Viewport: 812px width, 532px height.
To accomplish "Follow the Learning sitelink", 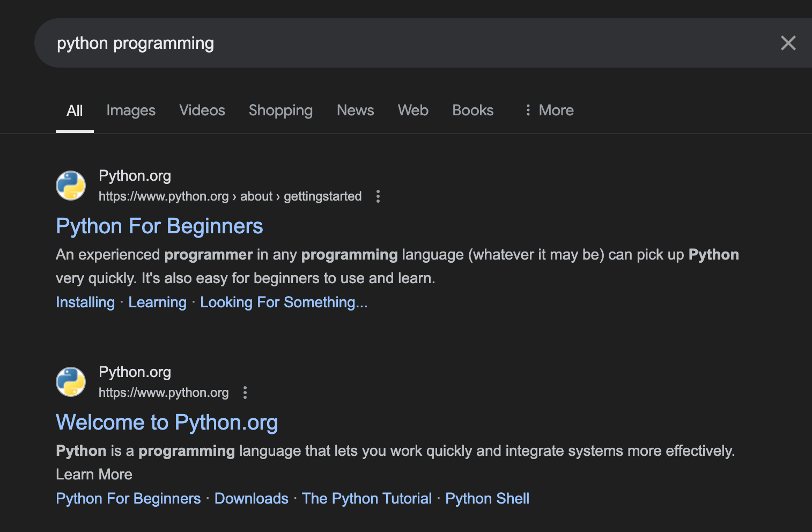I will [x=157, y=302].
